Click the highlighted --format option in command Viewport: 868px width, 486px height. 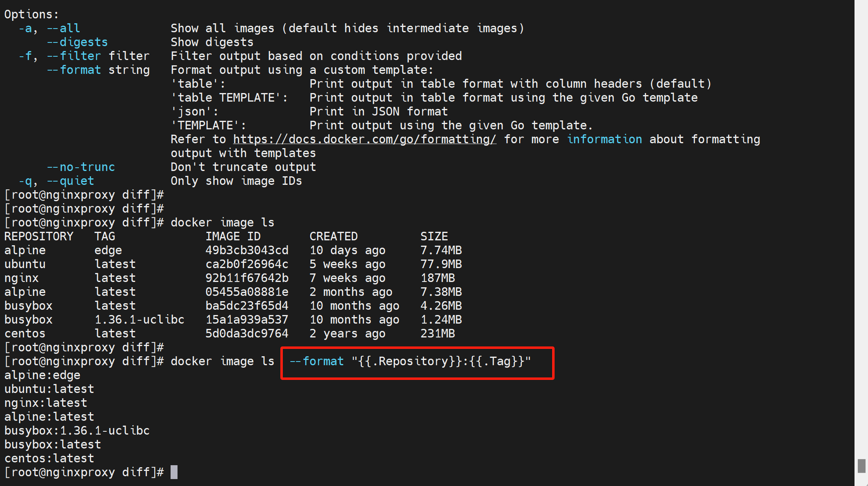317,362
